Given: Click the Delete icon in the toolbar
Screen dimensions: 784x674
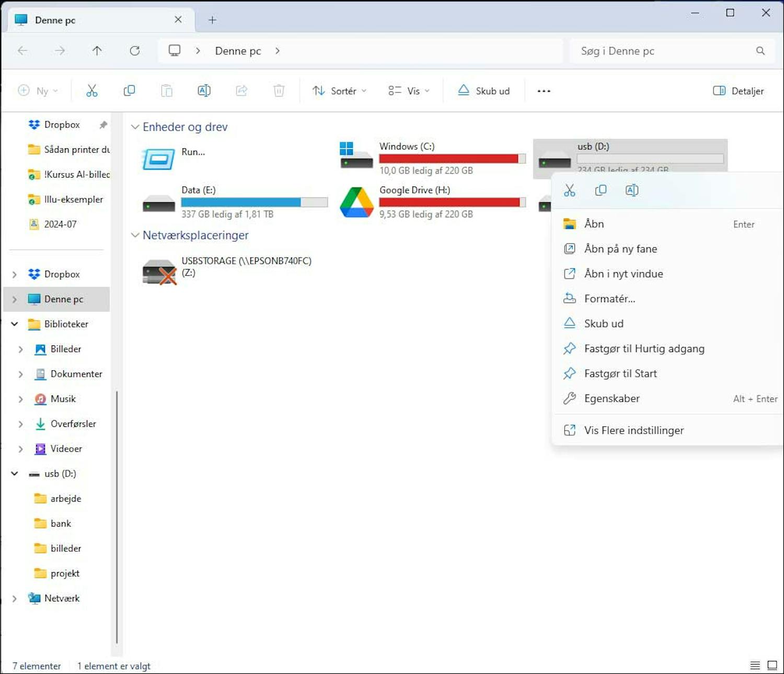Looking at the screenshot, I should pos(279,90).
